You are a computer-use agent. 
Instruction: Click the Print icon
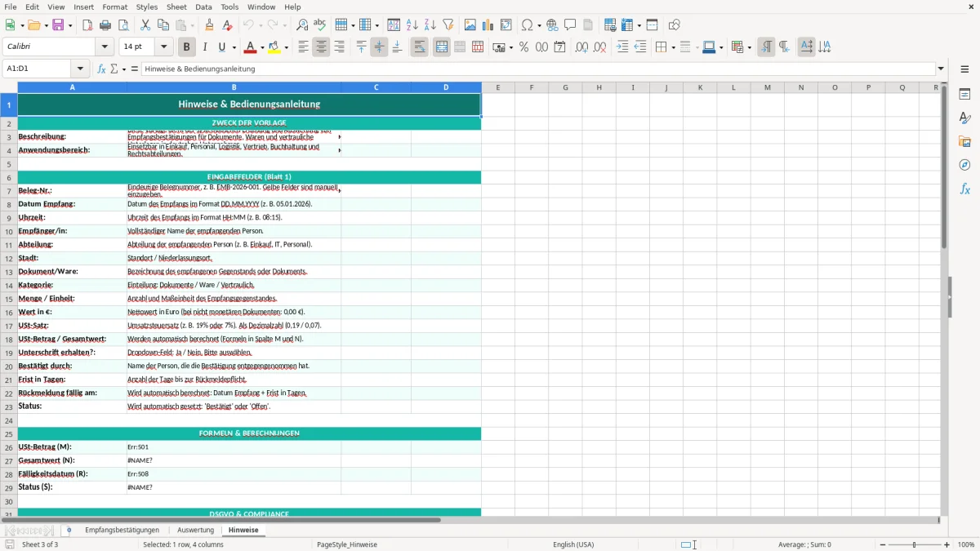[x=105, y=25]
